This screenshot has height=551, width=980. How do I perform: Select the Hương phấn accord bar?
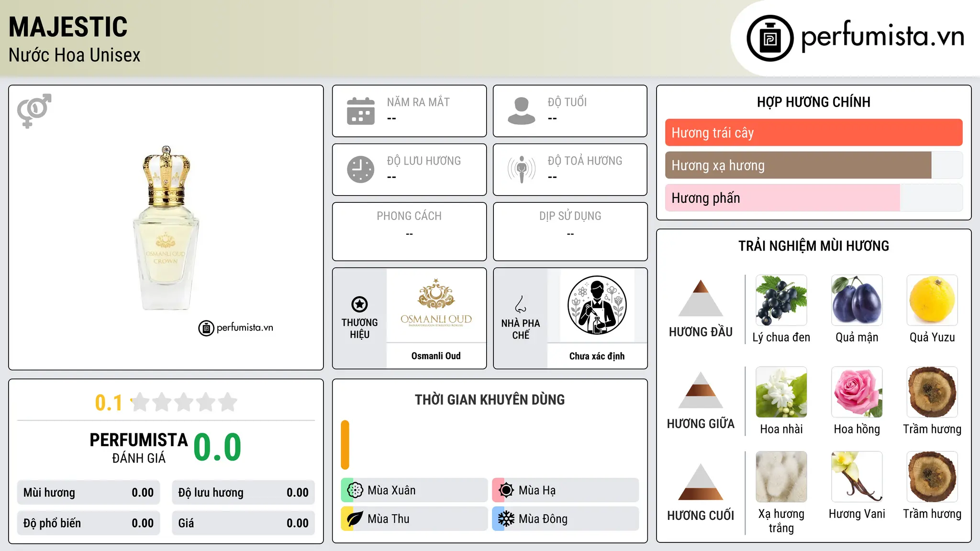click(813, 198)
